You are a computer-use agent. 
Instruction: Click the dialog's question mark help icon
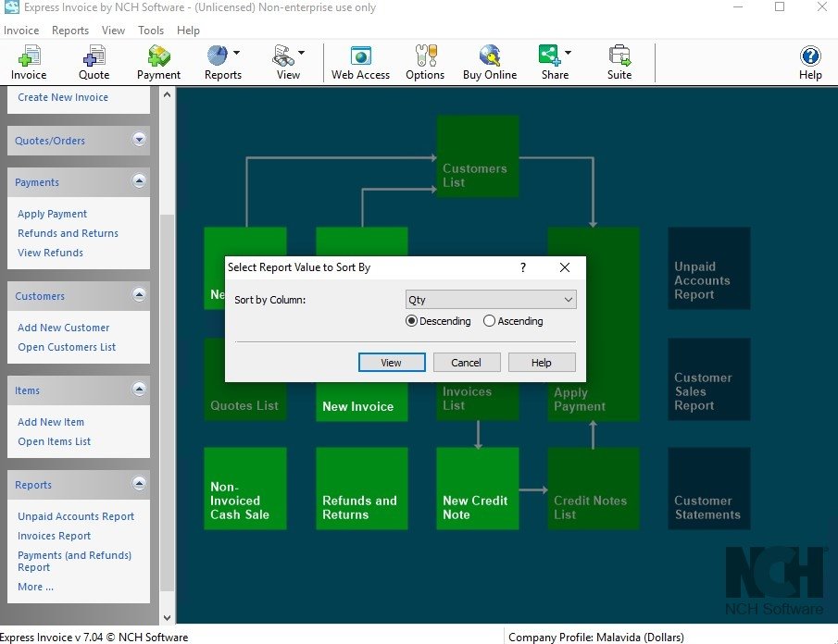click(x=522, y=267)
